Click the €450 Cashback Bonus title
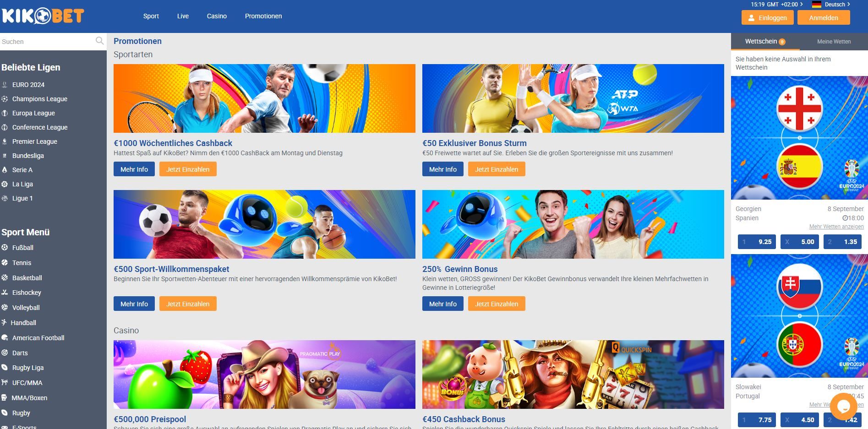Image resolution: width=868 pixels, height=429 pixels. click(464, 419)
